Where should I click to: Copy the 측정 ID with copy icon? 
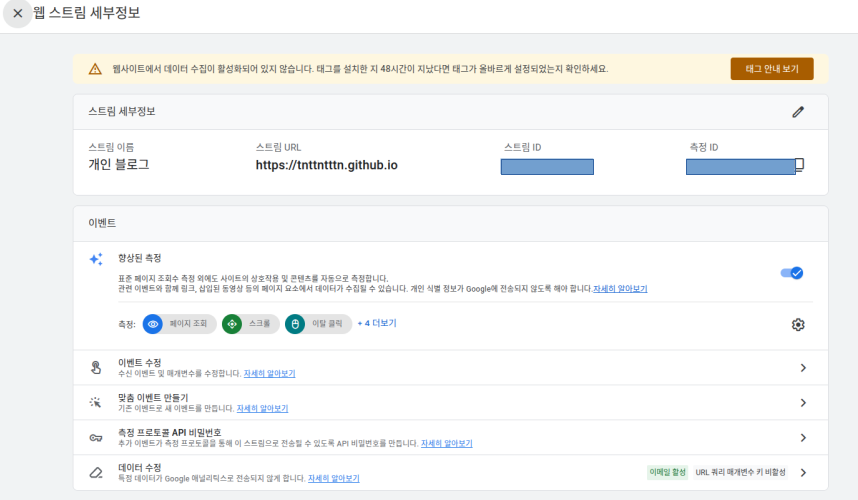[799, 164]
